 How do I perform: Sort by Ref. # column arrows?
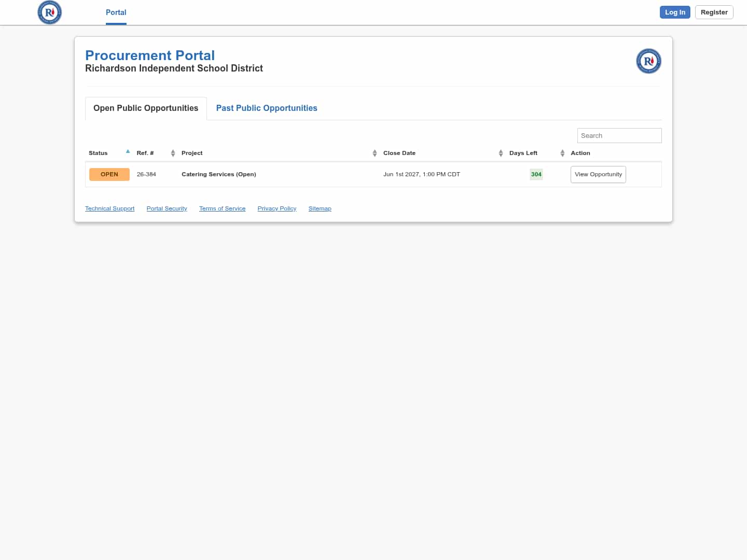pyautogui.click(x=173, y=153)
